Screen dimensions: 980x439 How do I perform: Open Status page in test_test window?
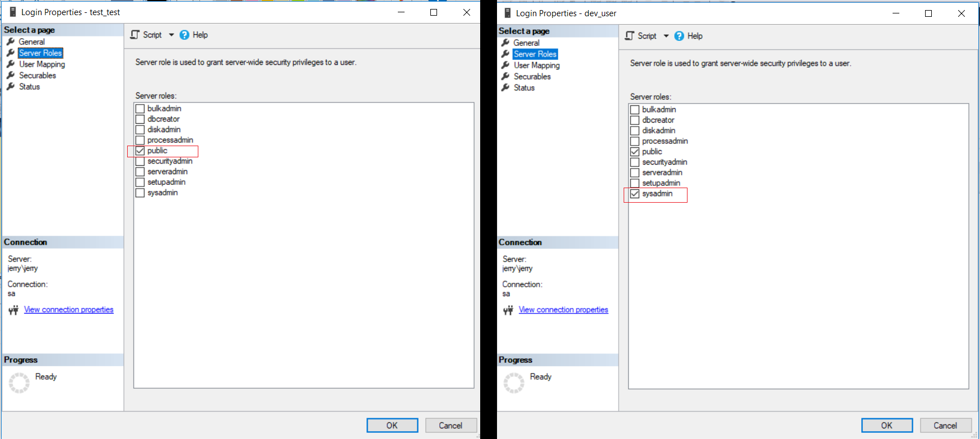click(30, 86)
